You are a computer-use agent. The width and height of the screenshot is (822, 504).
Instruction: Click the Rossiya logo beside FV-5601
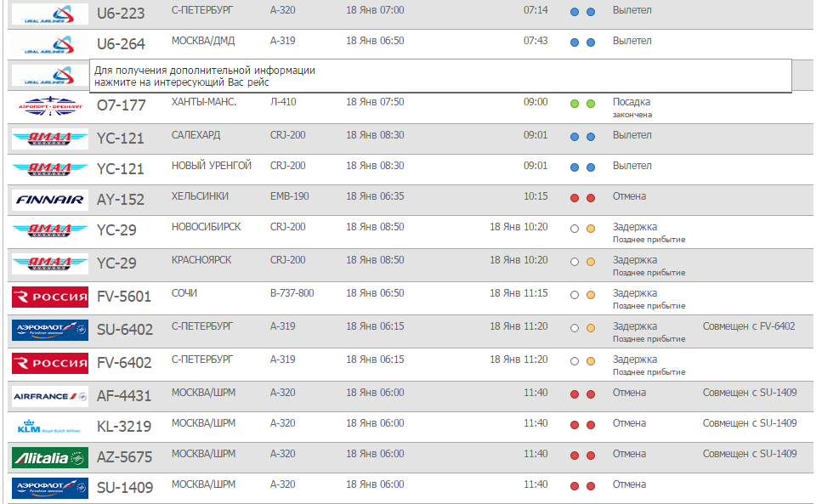tap(49, 297)
